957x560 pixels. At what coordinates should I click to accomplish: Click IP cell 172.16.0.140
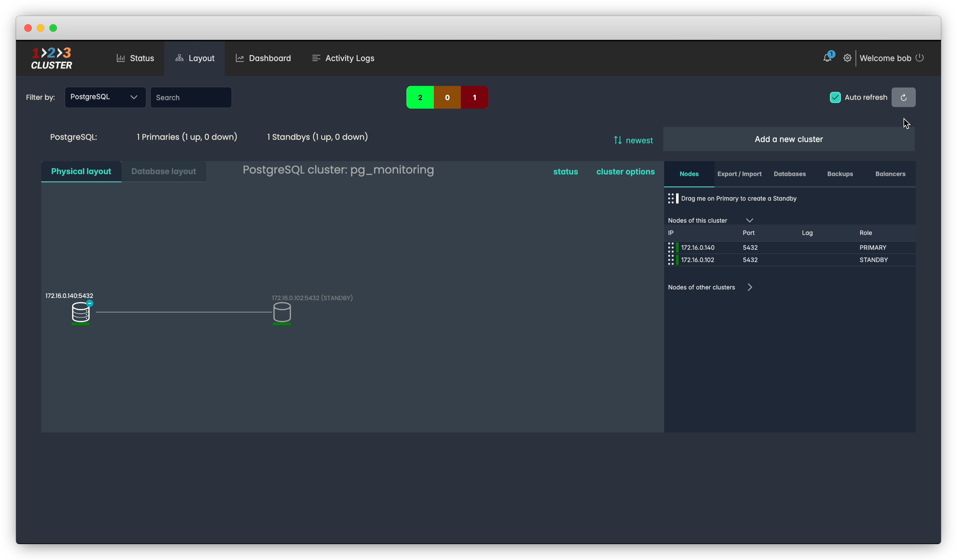[698, 248]
